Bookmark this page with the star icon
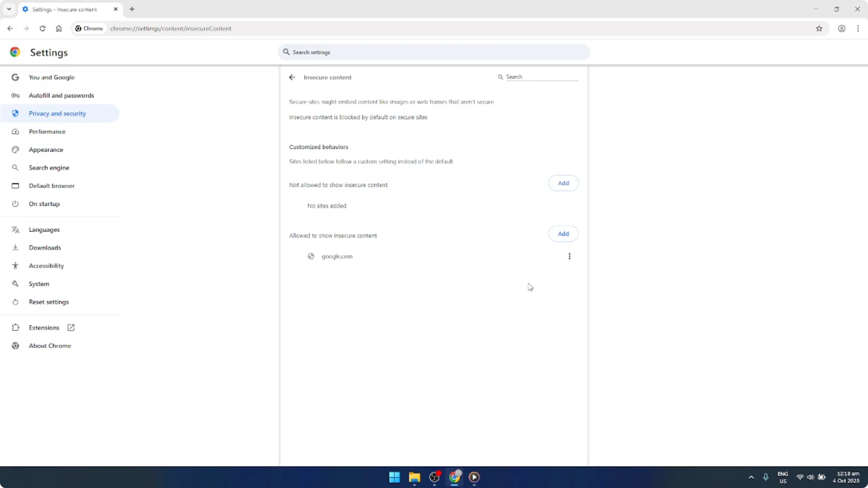The height and width of the screenshot is (488, 868). (819, 29)
